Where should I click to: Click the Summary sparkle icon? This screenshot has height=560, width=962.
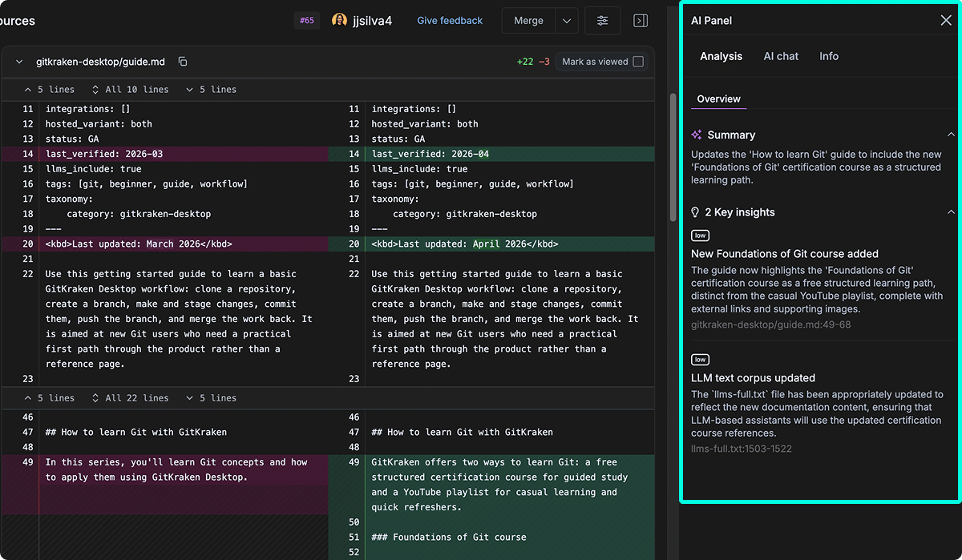coord(697,135)
